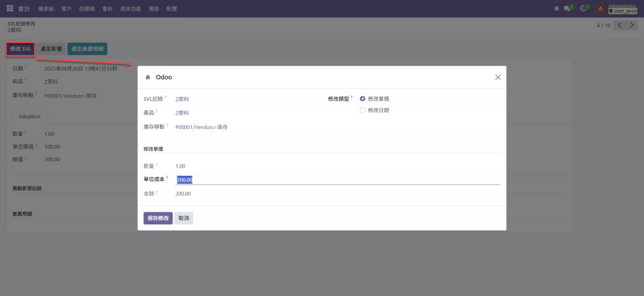
Task: Click the cost_avco database label
Action: pyautogui.click(x=623, y=11)
